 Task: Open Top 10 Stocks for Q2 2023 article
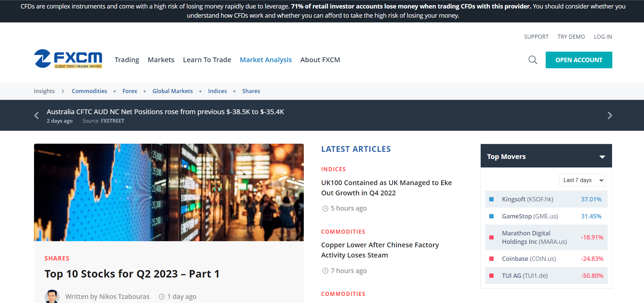[x=132, y=274]
